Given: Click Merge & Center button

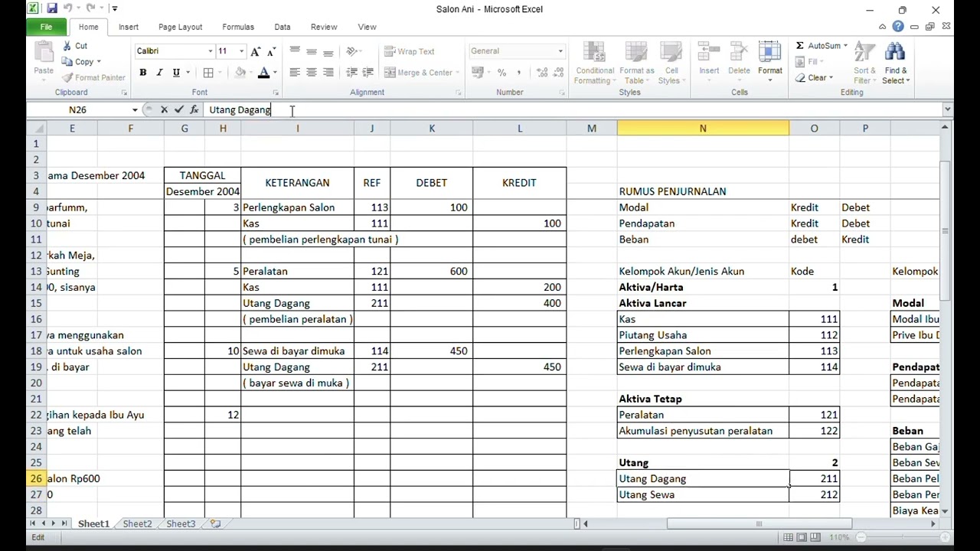Looking at the screenshot, I should (x=419, y=73).
